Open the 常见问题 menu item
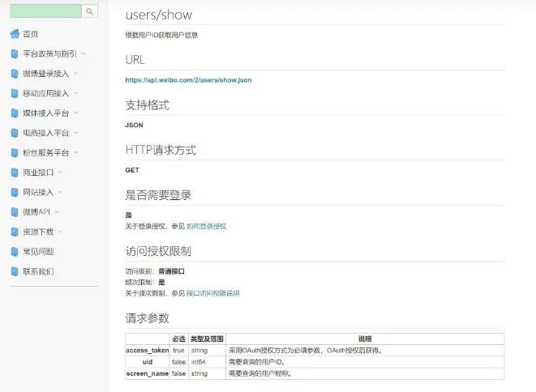Screen dimensions: 536x392 (38, 252)
